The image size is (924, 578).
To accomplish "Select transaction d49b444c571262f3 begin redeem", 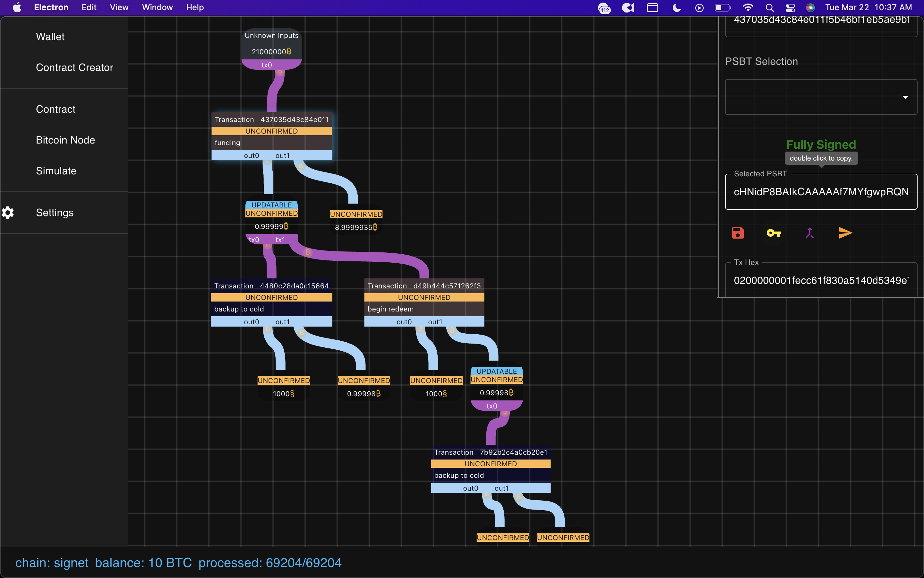I will click(424, 303).
